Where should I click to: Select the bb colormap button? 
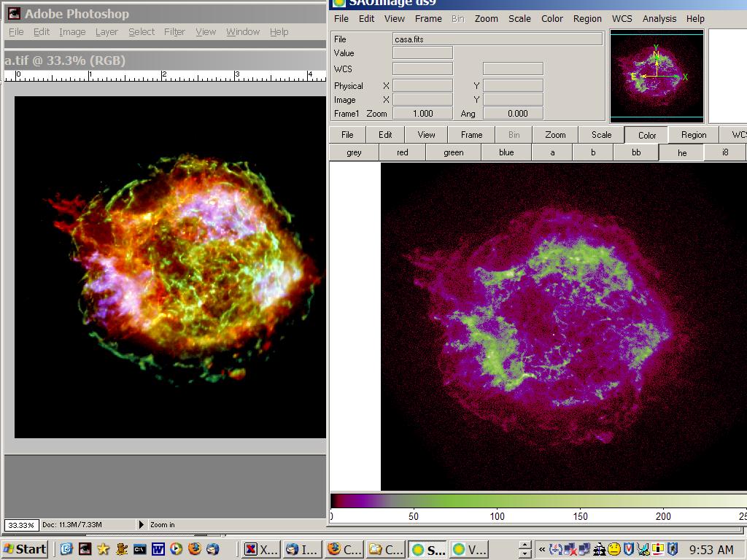click(x=636, y=152)
